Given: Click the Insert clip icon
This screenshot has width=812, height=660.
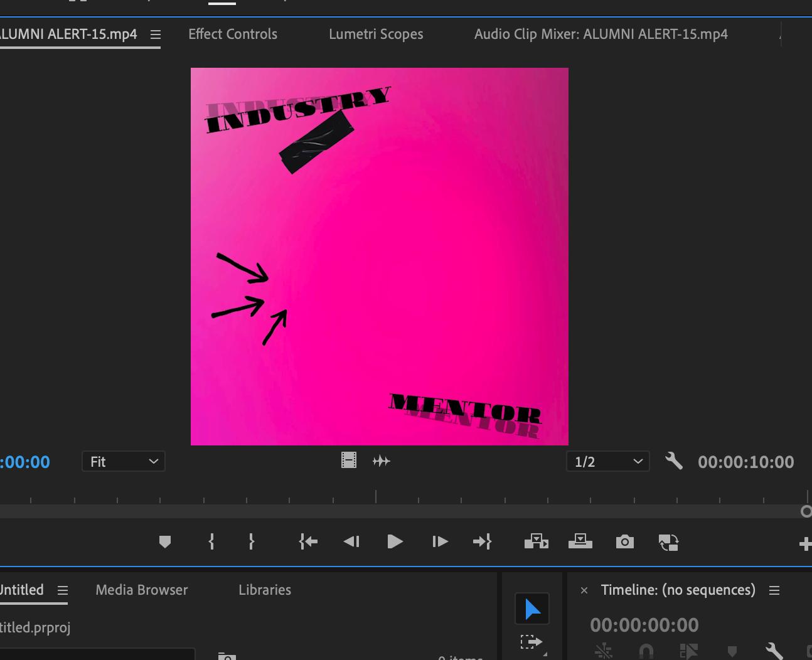Looking at the screenshot, I should click(536, 541).
